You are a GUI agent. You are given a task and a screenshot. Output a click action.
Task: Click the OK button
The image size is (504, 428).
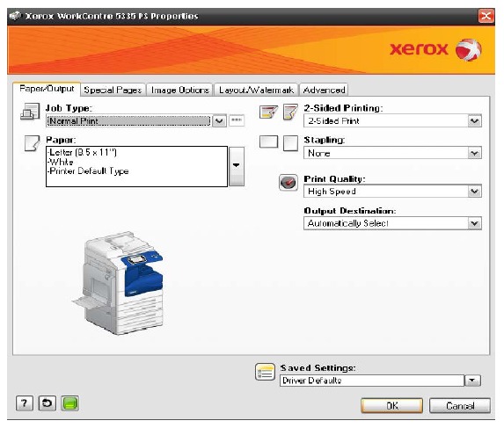tap(391, 406)
